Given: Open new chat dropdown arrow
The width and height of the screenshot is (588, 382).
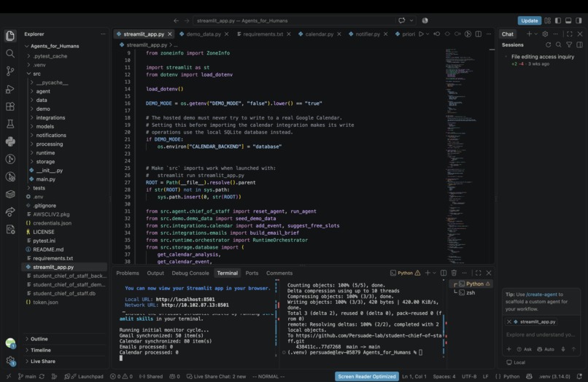Looking at the screenshot, I should 535,34.
